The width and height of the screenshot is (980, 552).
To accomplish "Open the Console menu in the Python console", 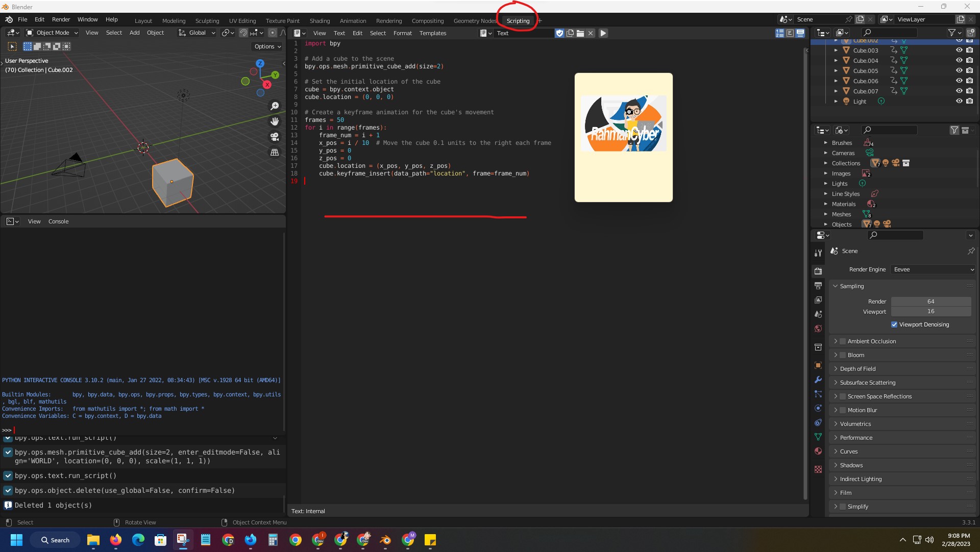I will click(58, 221).
